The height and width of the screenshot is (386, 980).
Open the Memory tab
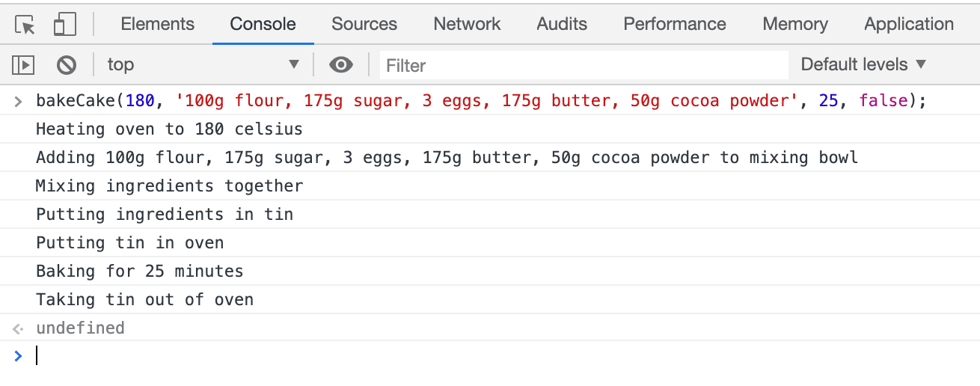pyautogui.click(x=795, y=25)
